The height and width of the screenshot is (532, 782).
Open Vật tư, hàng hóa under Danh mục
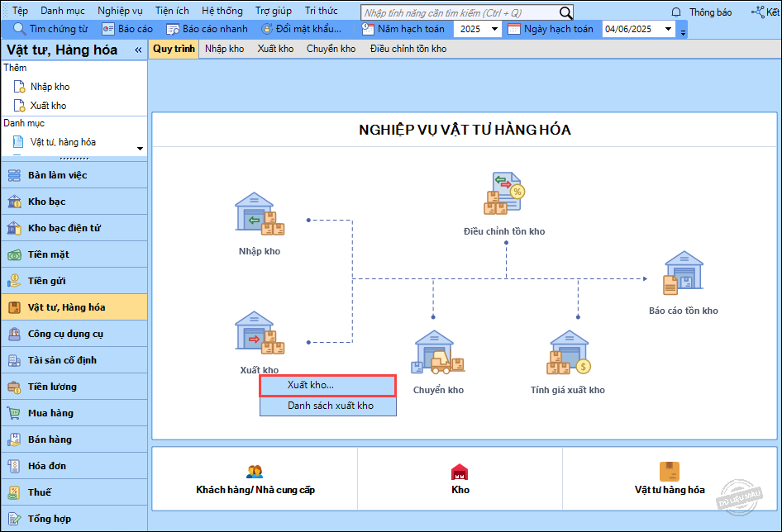click(63, 142)
